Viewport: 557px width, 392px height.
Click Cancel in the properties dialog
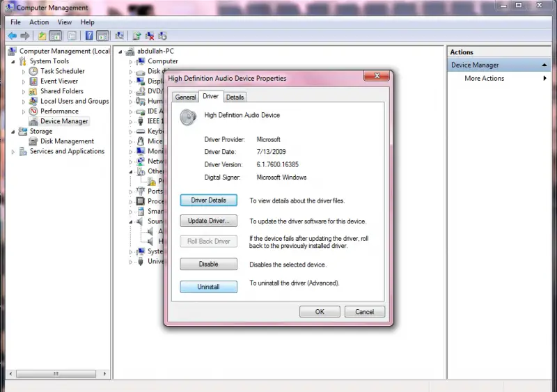point(364,312)
